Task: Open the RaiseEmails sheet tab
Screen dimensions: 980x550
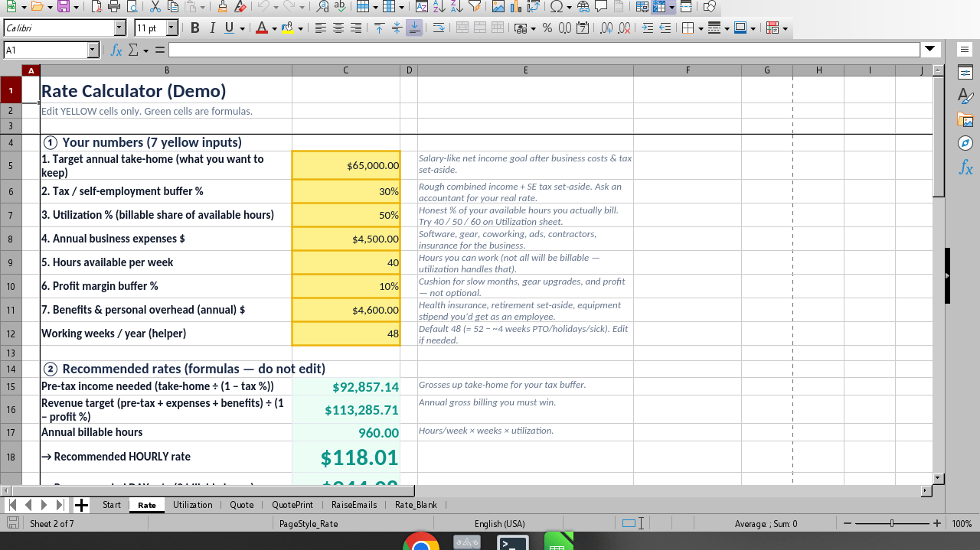Action: (x=354, y=505)
